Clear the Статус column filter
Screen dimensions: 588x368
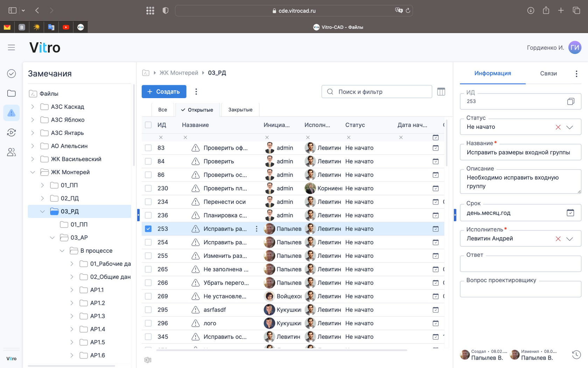(348, 137)
